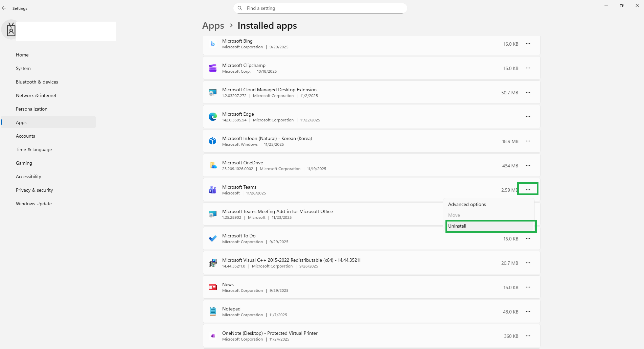Viewport: 644px width, 349px height.
Task: Open more options for Microsoft Edge
Action: point(528,117)
